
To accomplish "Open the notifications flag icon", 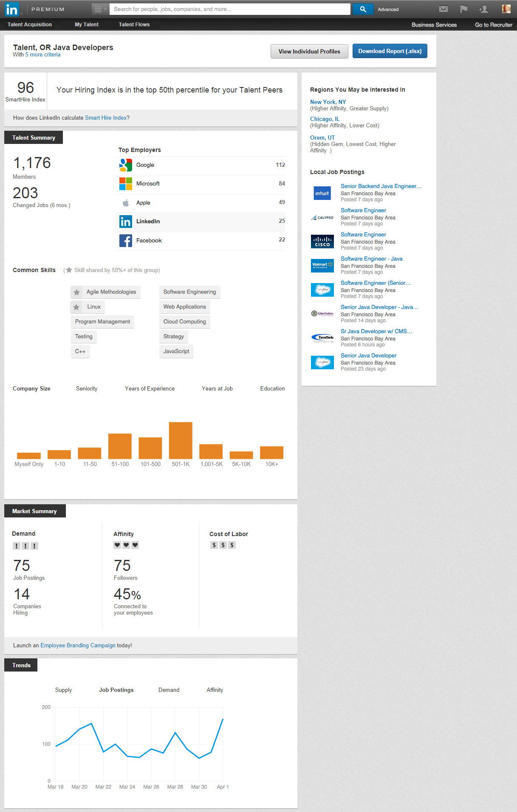I will 463,9.
